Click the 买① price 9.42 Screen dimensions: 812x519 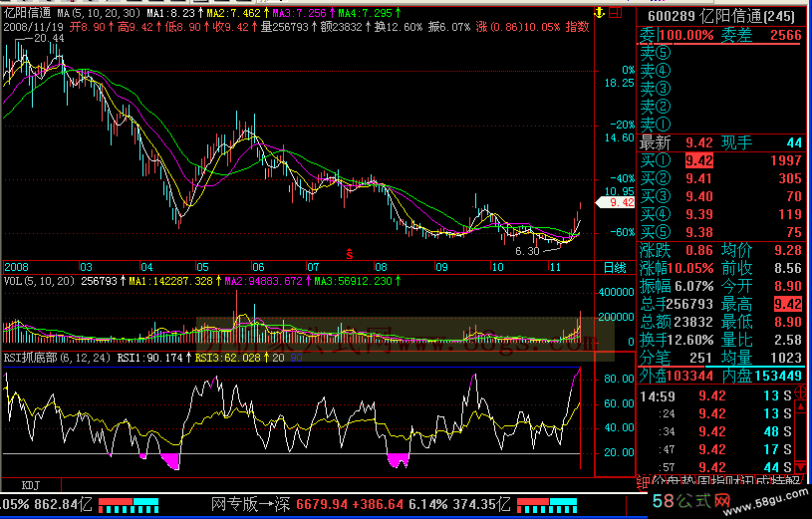click(x=699, y=160)
